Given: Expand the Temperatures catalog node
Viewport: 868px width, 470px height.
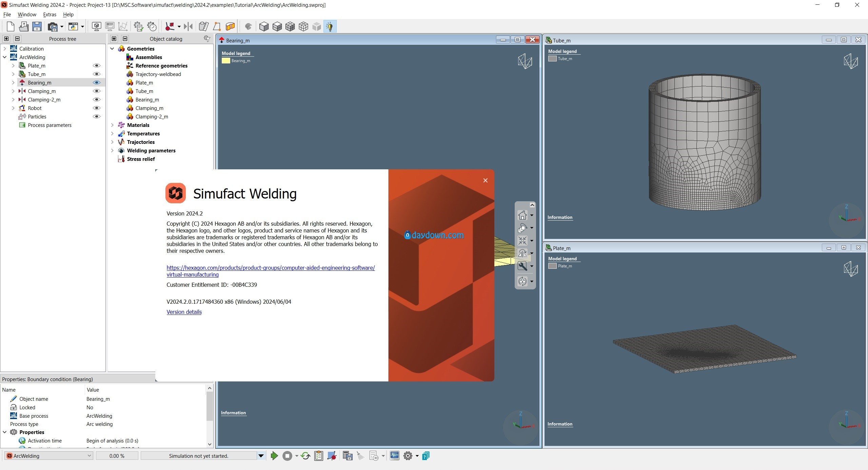Looking at the screenshot, I should tap(112, 133).
